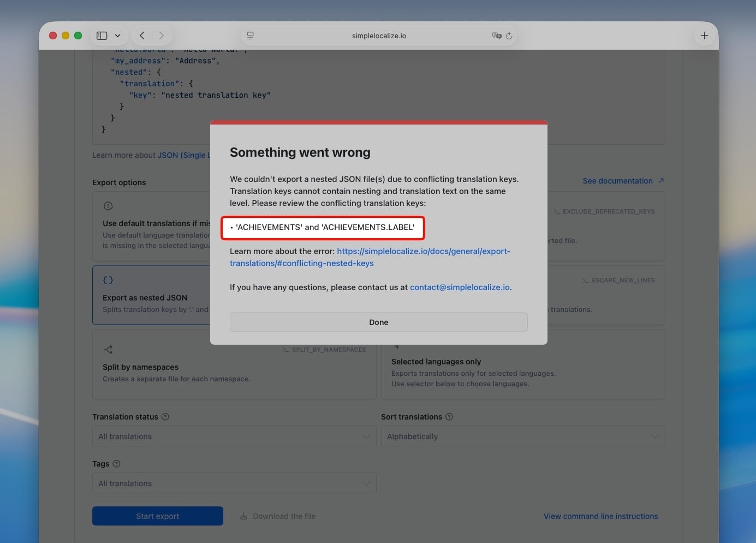
Task: Open a new tab with plus button
Action: 704,36
